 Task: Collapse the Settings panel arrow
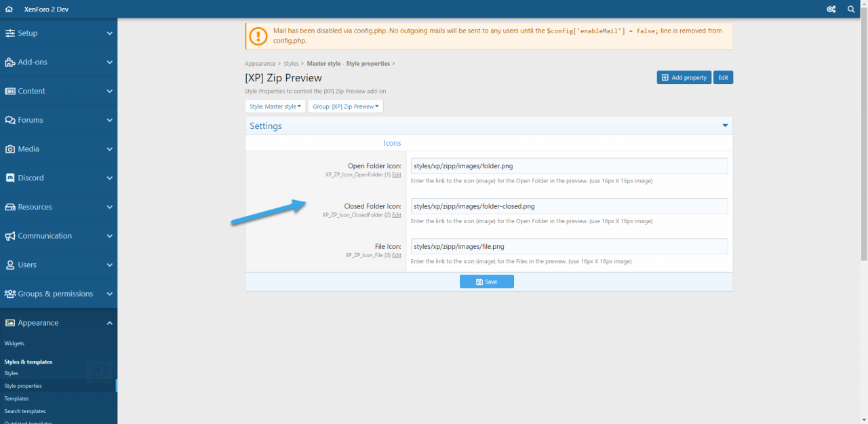tap(725, 126)
